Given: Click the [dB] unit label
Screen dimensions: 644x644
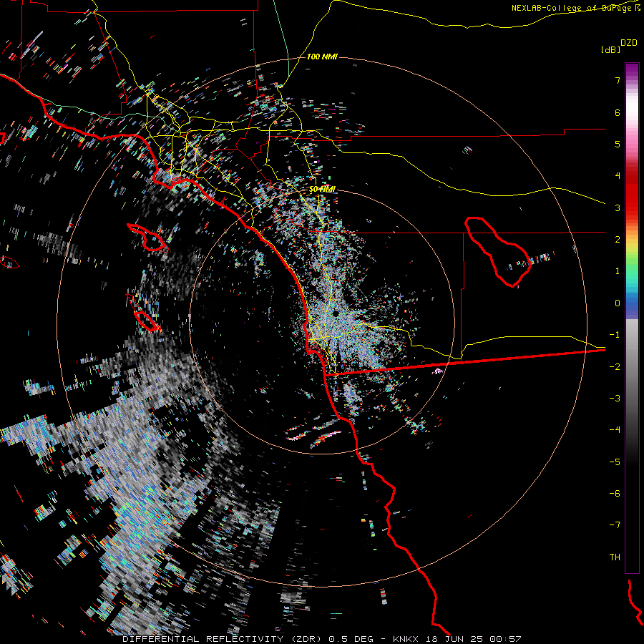Looking at the screenshot, I should (x=611, y=49).
